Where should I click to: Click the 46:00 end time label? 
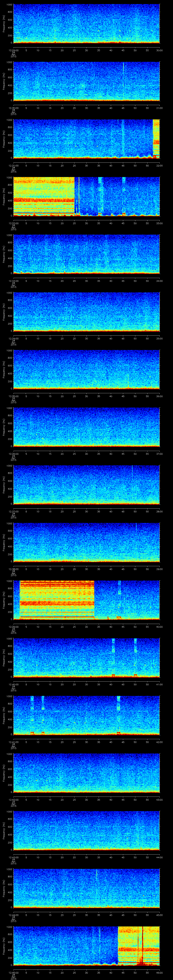pos(160,972)
